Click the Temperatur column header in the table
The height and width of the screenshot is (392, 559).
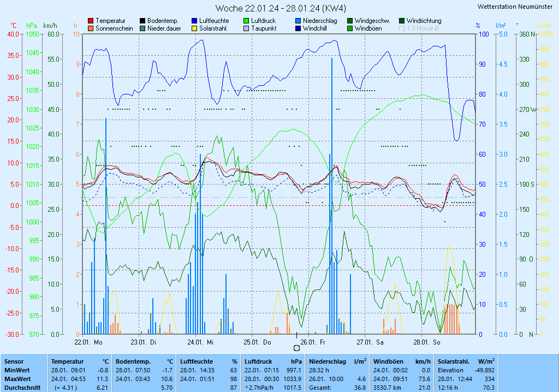pos(67,361)
